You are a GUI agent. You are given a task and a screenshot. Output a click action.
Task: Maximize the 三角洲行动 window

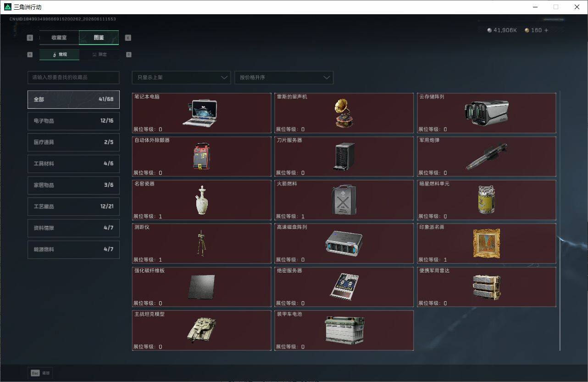pos(556,7)
